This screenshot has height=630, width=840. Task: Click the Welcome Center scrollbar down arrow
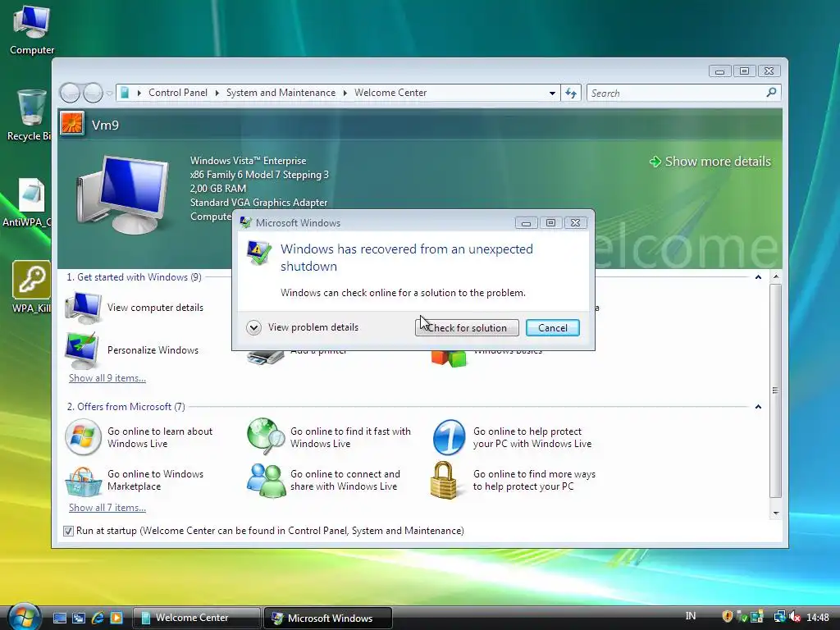776,514
